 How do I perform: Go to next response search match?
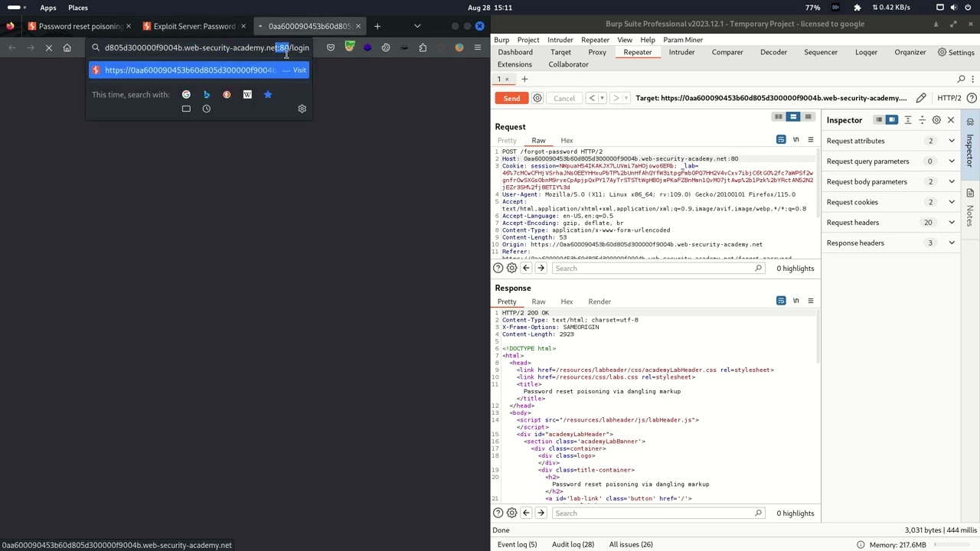(541, 514)
